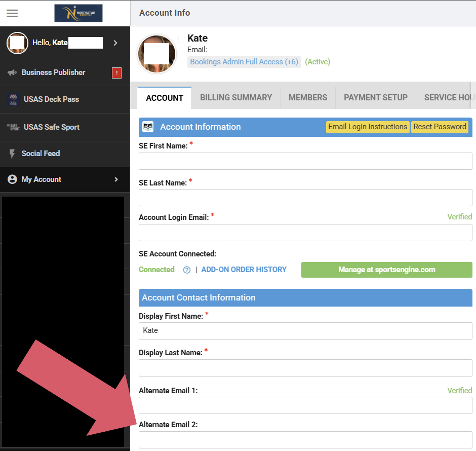Click the red alert badge on Business Publisher
Screen dimensions: 476x451
point(116,73)
